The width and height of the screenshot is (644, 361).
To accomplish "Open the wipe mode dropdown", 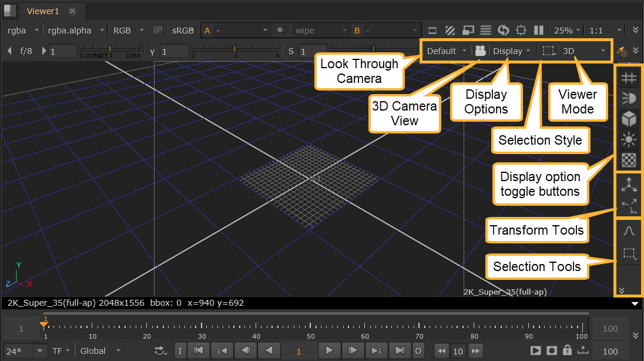I will [320, 31].
